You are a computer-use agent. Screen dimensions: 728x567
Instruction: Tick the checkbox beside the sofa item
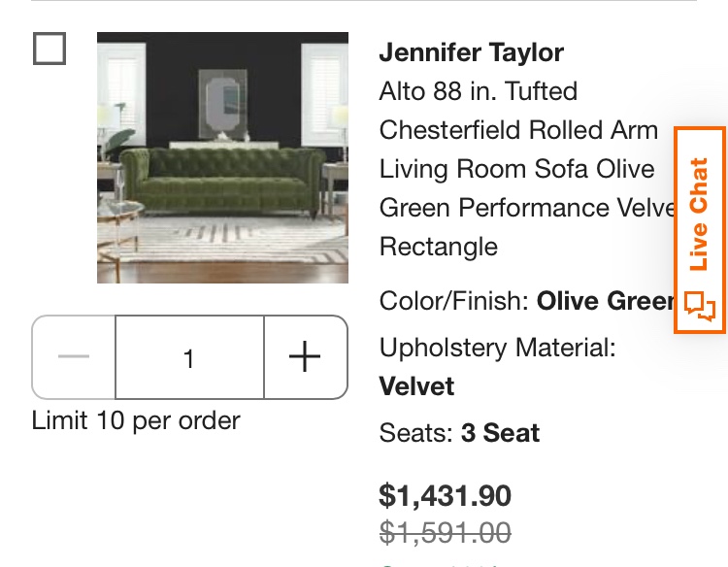50,49
